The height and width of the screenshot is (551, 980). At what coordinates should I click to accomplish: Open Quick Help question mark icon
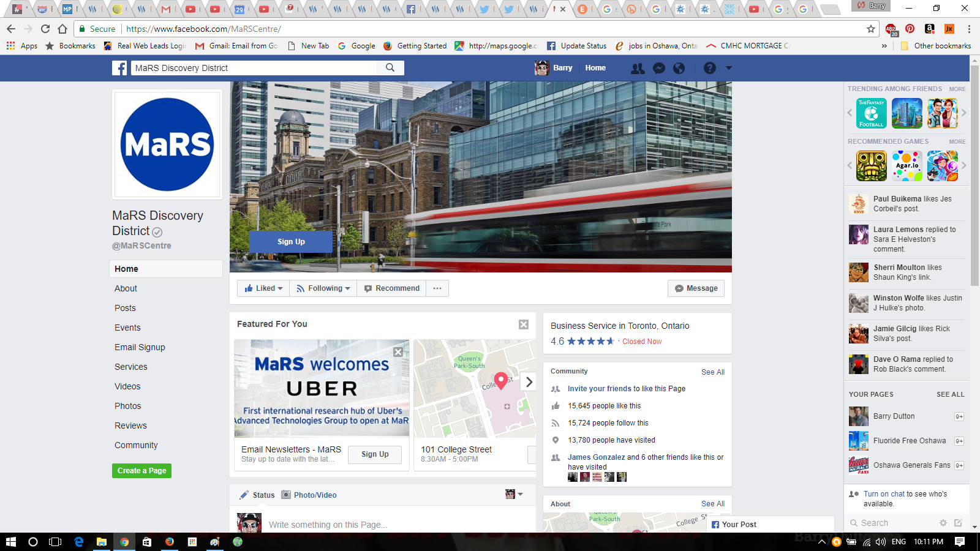pos(709,69)
